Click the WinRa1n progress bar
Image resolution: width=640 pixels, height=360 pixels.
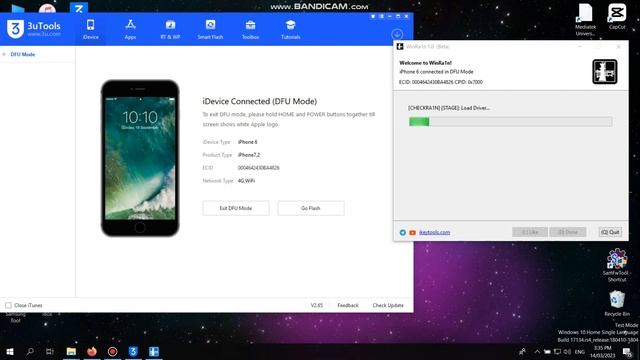click(511, 121)
